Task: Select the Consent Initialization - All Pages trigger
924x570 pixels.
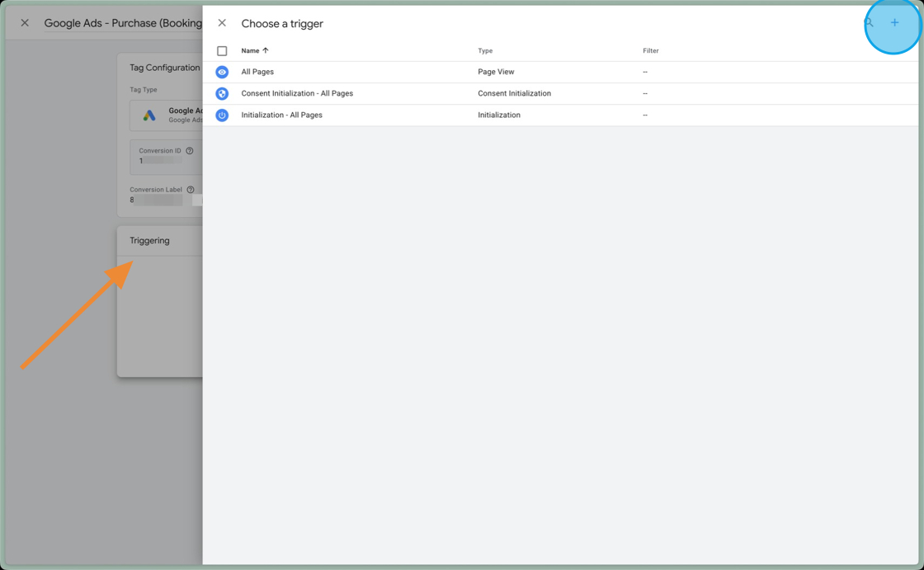Action: pyautogui.click(x=297, y=93)
